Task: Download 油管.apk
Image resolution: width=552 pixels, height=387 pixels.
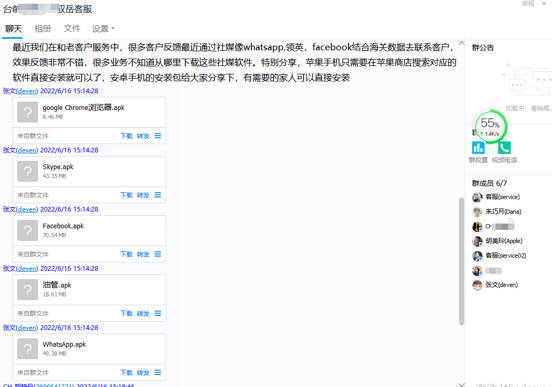Action: click(x=126, y=313)
